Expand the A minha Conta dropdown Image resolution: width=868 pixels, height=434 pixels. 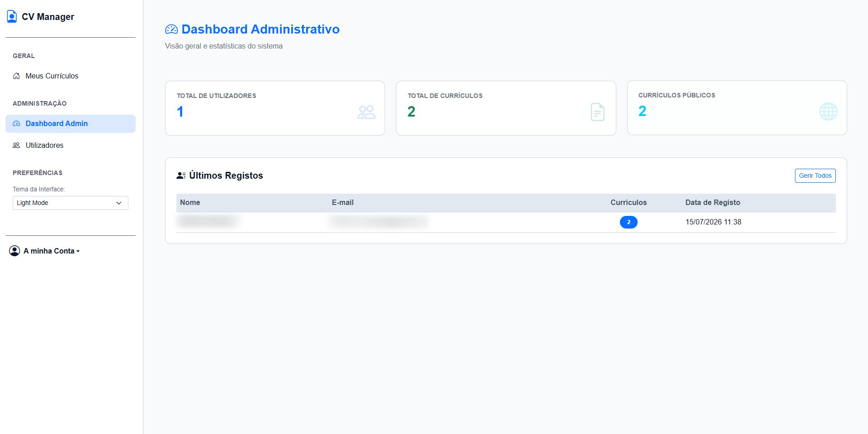tap(44, 251)
